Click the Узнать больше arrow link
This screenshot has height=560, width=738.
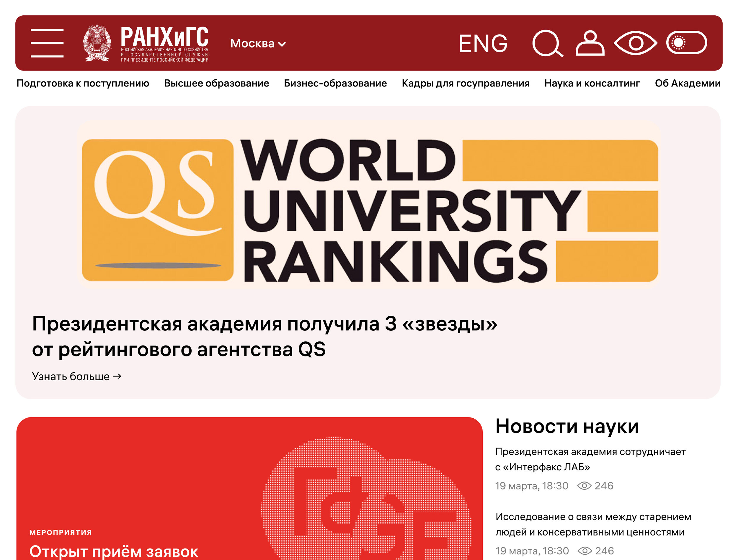[x=77, y=376]
